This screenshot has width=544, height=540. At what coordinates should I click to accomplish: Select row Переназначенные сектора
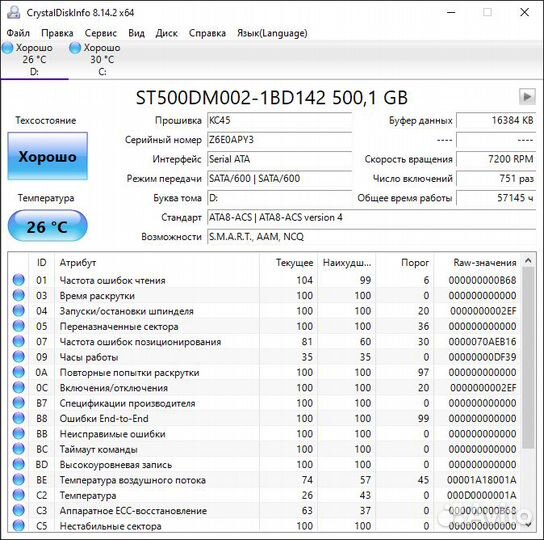265,326
